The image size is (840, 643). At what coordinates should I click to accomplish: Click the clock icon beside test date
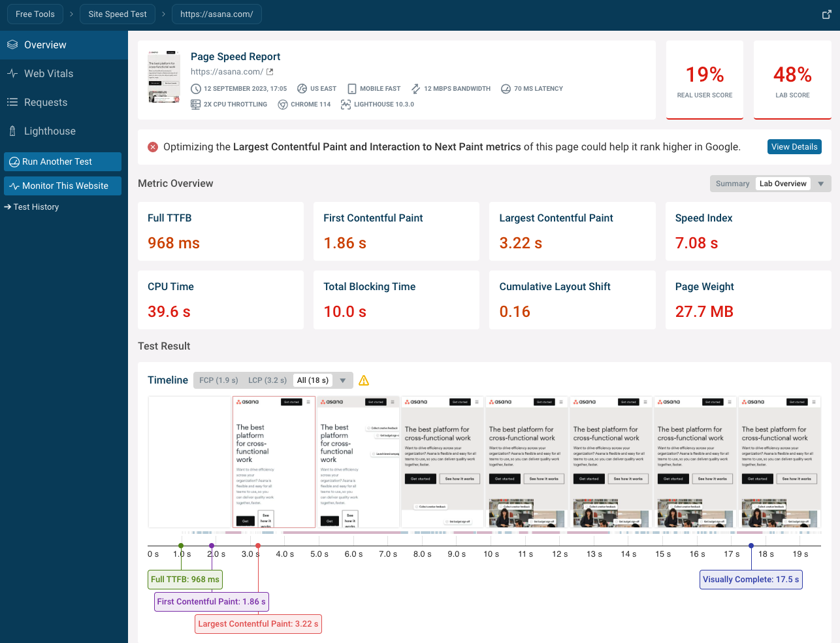(196, 89)
